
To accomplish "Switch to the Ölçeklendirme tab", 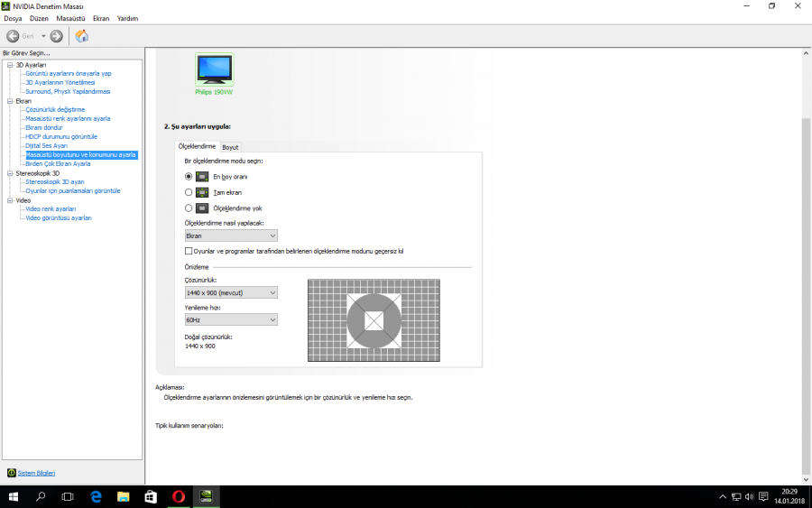I will pos(197,146).
